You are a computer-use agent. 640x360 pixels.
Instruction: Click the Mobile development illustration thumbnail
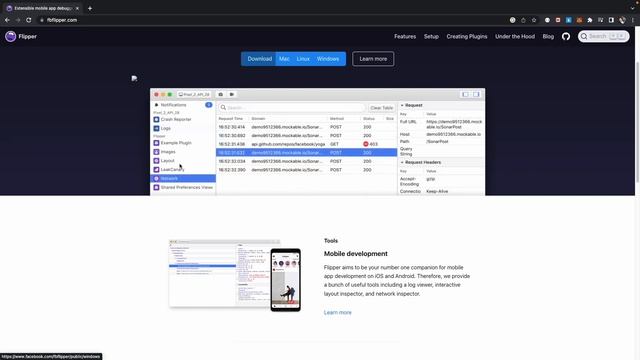tap(235, 276)
